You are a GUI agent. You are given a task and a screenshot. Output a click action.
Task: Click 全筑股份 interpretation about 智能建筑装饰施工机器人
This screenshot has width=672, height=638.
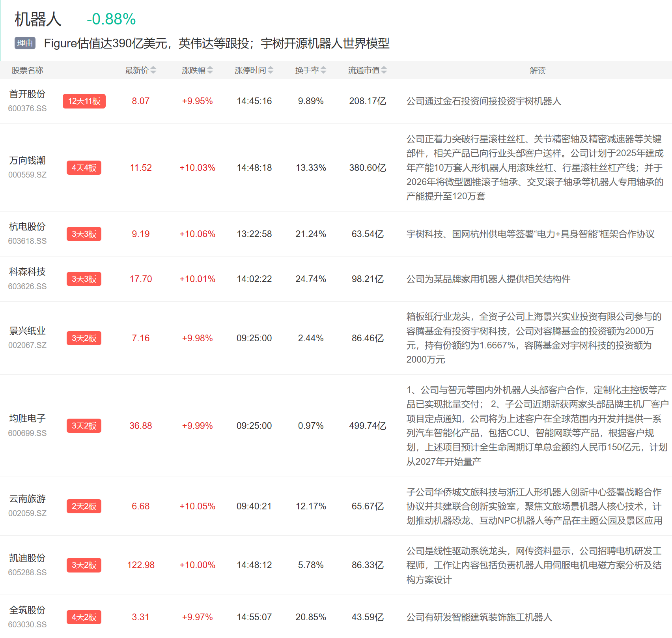point(479,617)
